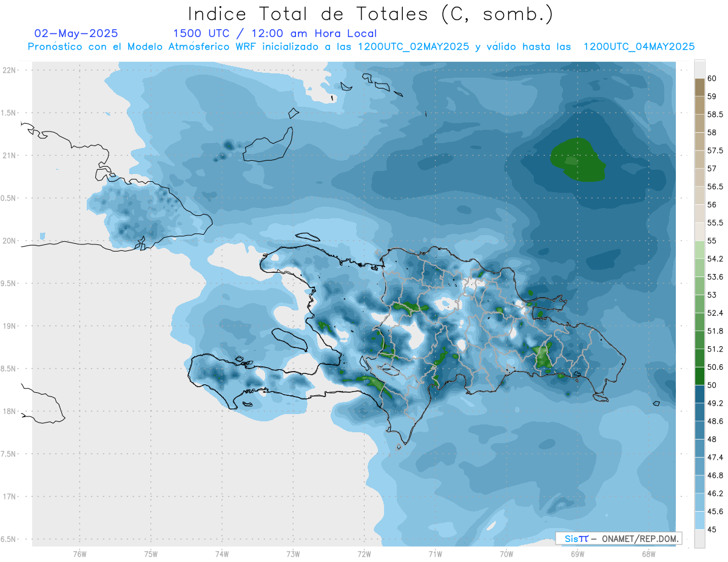Click the "55.5" colorbar value
Screen dimensions: 728x562
click(715, 222)
